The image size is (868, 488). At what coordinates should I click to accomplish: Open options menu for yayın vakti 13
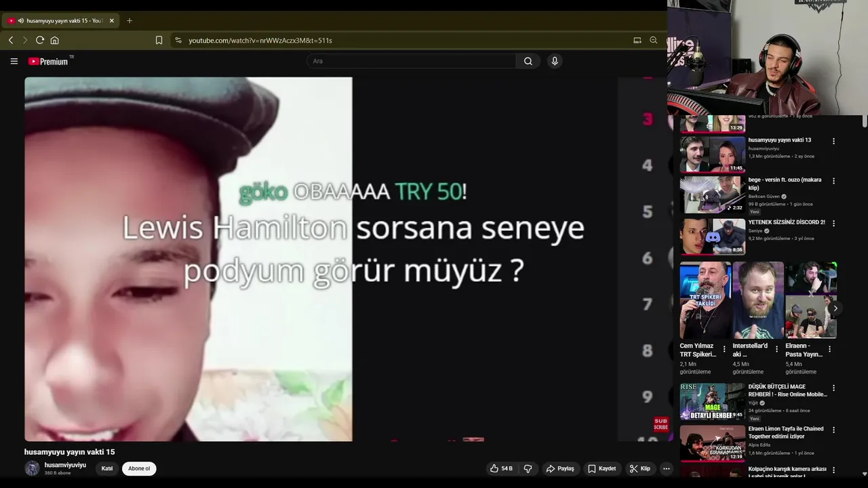[834, 141]
